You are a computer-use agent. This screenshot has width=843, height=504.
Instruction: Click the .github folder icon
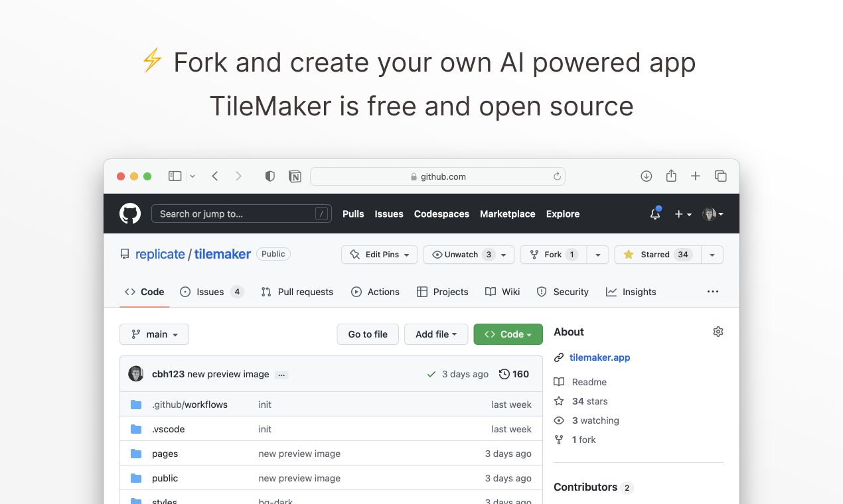coord(136,405)
